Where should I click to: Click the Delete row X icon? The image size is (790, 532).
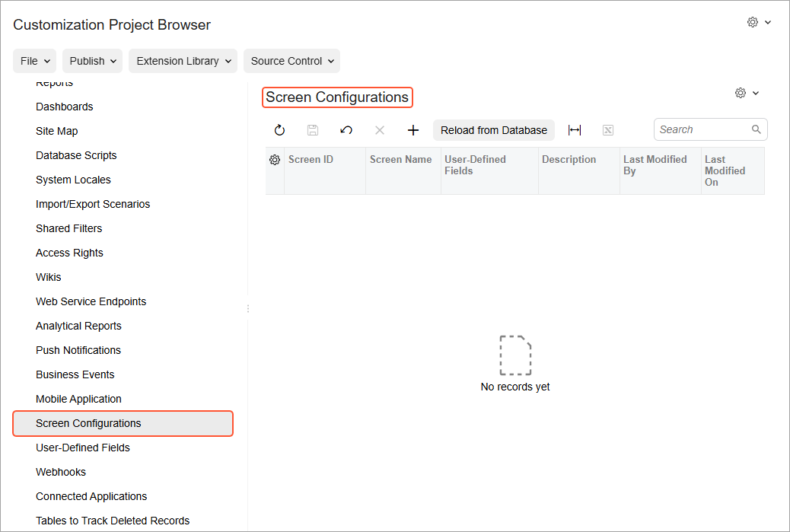point(380,130)
